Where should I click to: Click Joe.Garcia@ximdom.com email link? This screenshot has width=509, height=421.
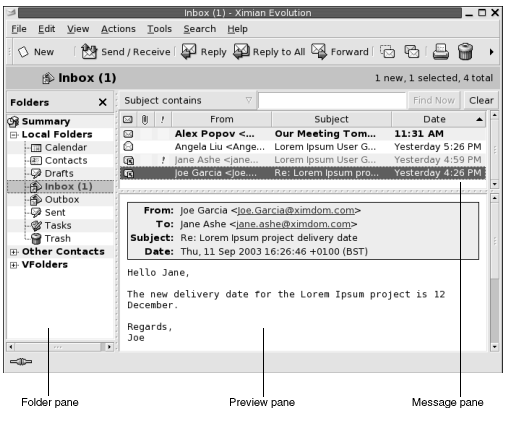(296, 210)
